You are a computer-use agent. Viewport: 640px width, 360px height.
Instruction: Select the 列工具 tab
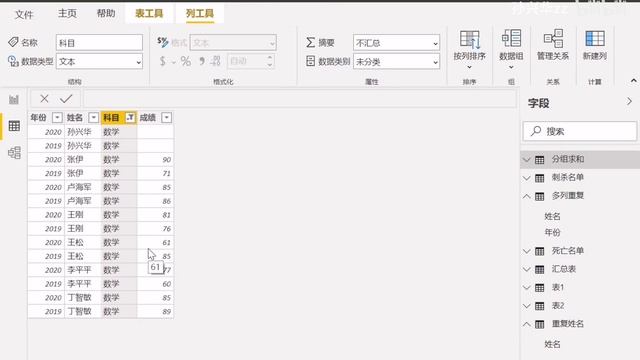tap(200, 13)
